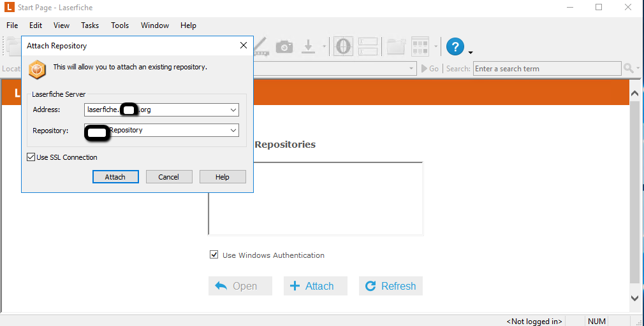The width and height of the screenshot is (644, 326).
Task: Click the NUM indicator in status bar
Action: [x=597, y=321]
